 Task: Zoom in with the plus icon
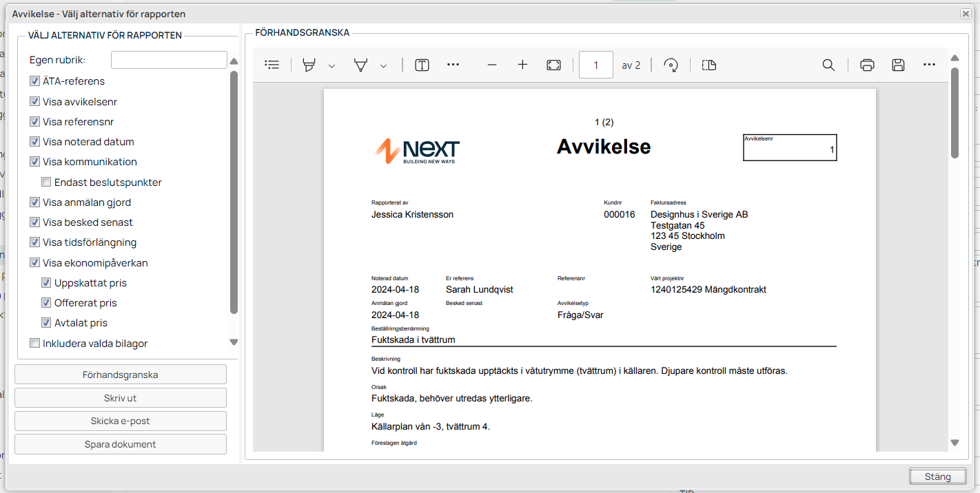[522, 65]
